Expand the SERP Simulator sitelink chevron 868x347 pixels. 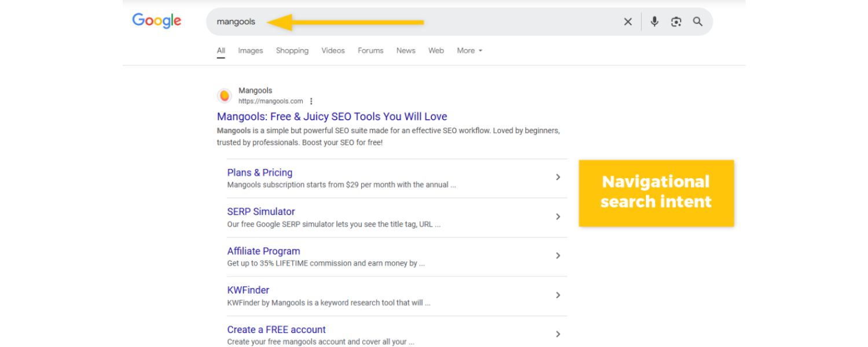[x=558, y=217]
